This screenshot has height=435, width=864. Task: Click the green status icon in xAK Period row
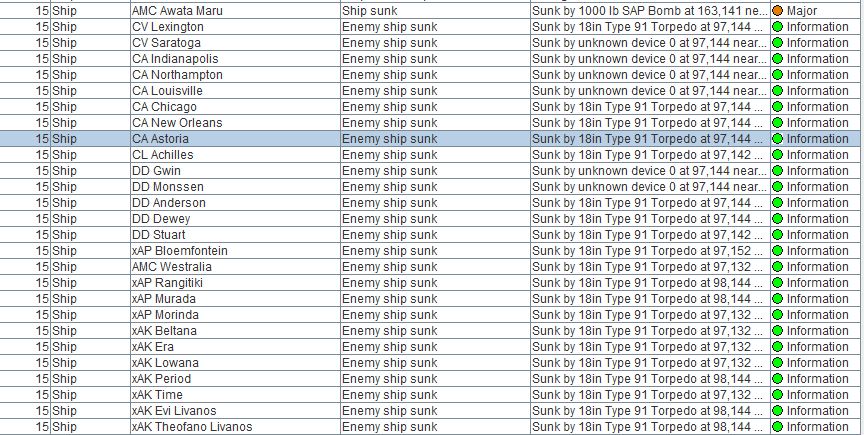click(777, 378)
